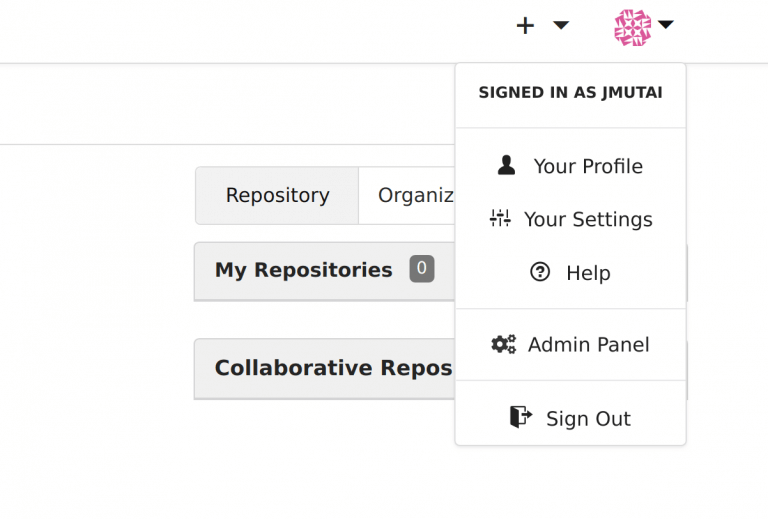The width and height of the screenshot is (768, 519).
Task: Collapse the user menu via avatar caret
Action: point(666,25)
